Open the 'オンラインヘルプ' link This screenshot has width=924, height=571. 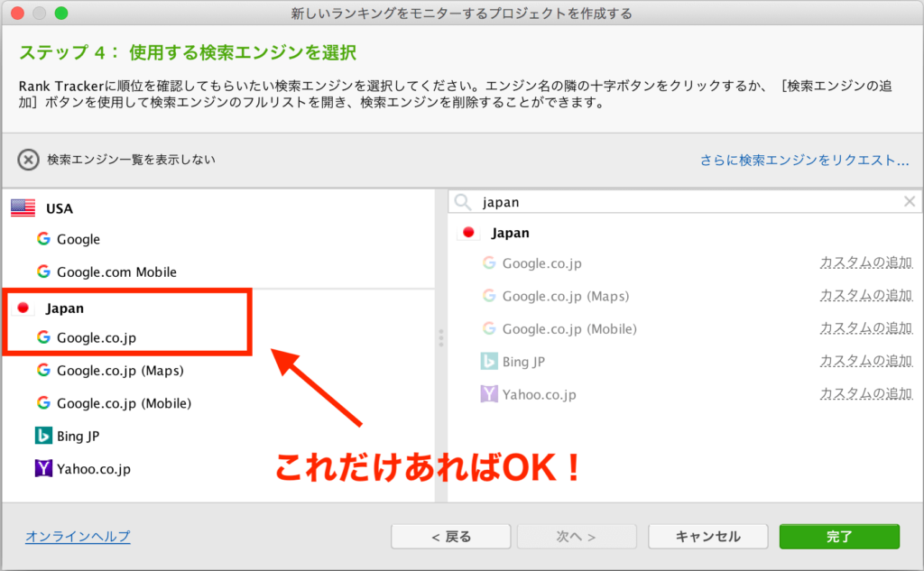point(78,536)
